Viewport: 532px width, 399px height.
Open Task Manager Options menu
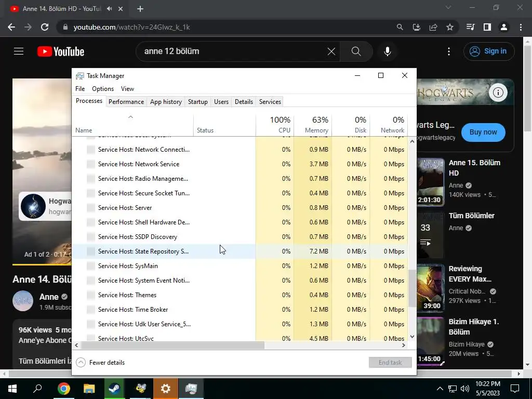click(103, 89)
